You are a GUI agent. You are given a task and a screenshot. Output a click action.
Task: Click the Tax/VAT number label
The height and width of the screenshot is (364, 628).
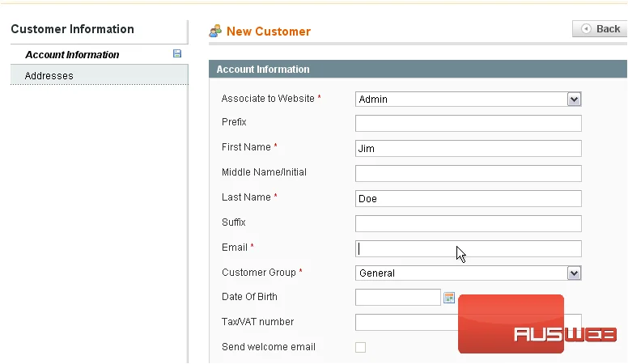pos(257,322)
